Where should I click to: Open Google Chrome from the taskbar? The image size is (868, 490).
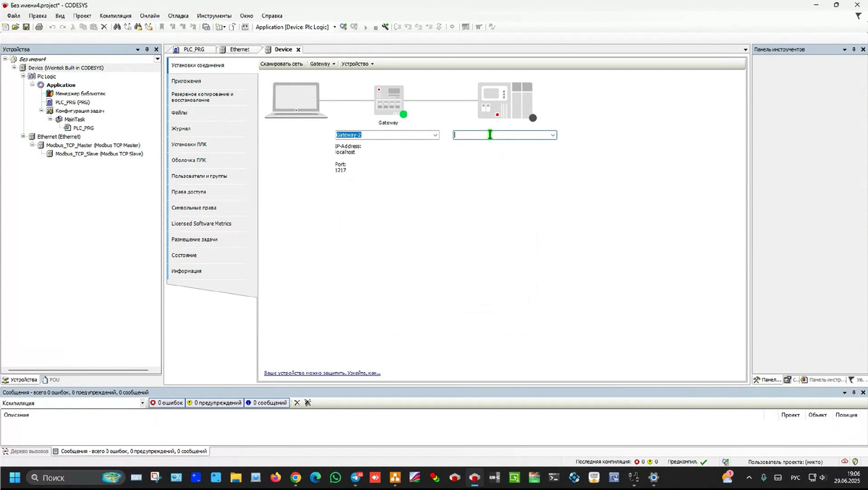(x=295, y=478)
